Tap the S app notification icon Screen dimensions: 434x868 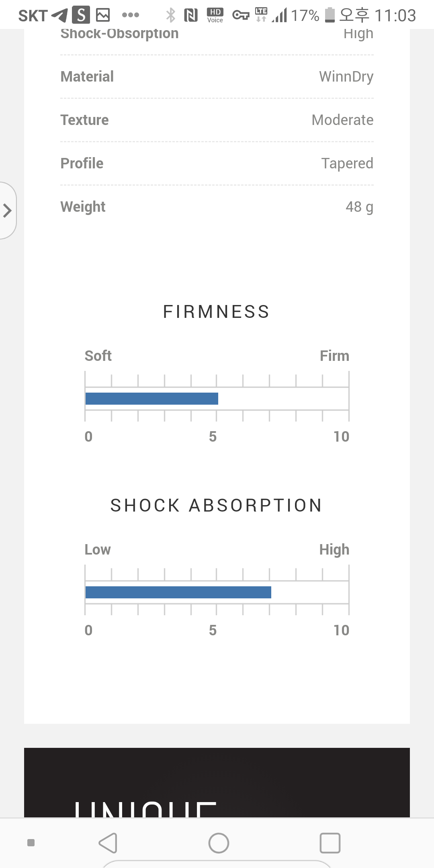(81, 15)
